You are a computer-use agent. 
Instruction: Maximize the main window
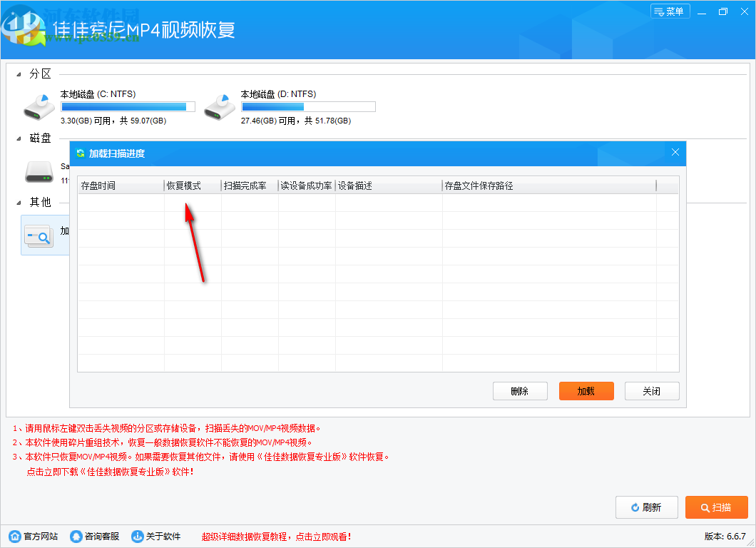722,11
